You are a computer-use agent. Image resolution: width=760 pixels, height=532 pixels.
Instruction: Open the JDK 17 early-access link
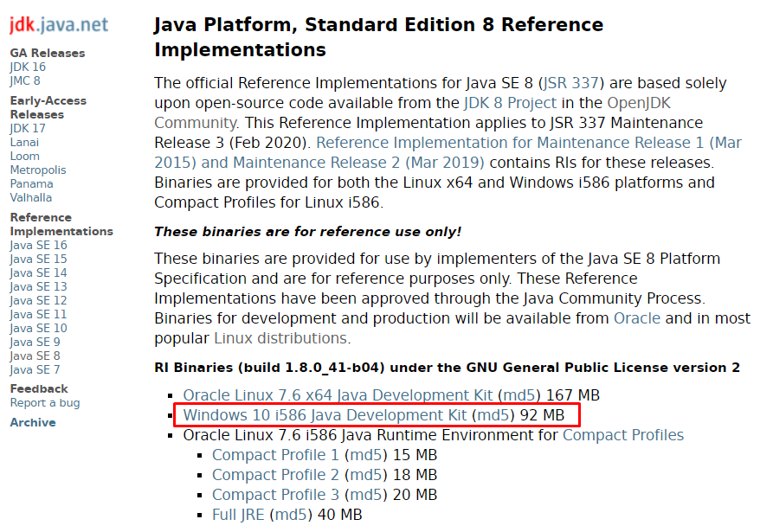point(28,129)
